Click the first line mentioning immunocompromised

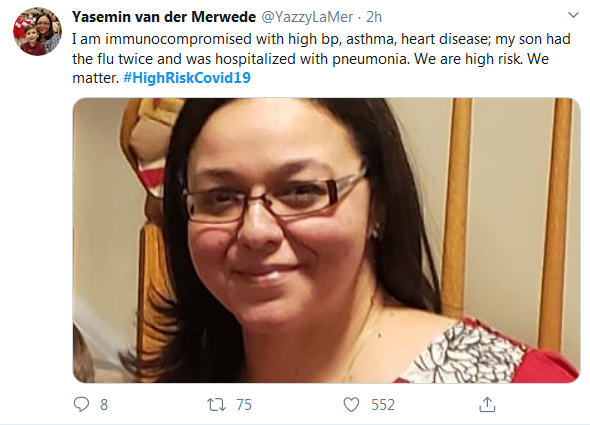(321, 39)
